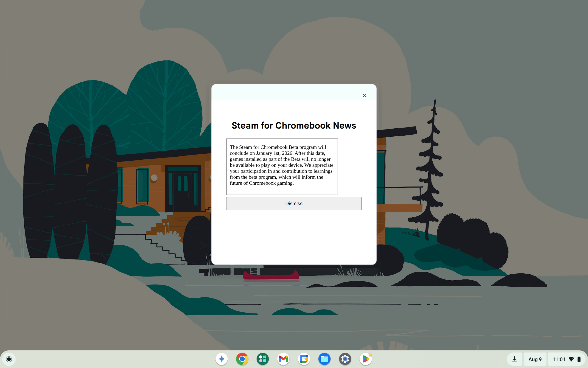
Task: Dismiss the Steam for Chromebook News dialog
Action: [x=294, y=204]
